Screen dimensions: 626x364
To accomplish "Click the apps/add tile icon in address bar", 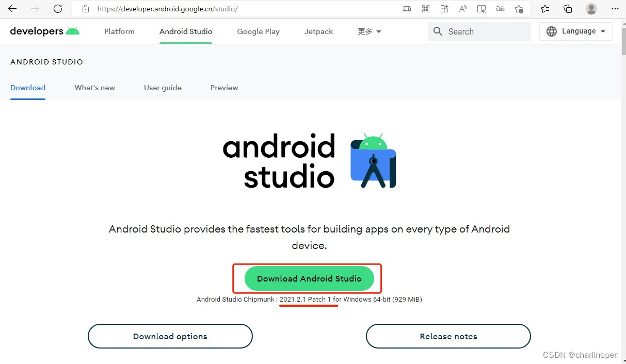I will click(444, 9).
